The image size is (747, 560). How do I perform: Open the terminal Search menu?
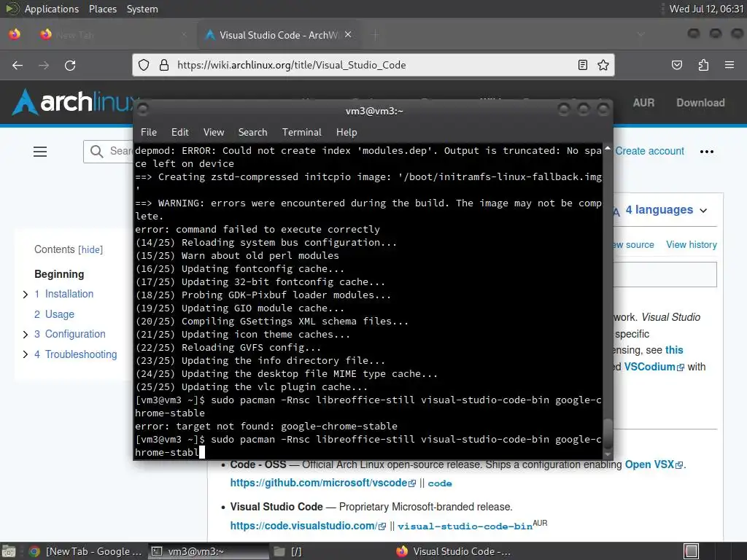pos(252,133)
